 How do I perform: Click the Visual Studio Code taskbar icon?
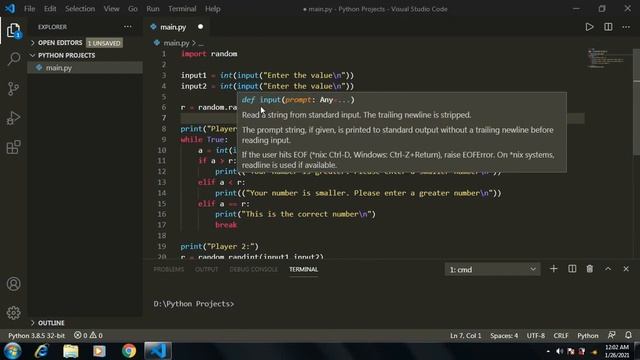[158, 351]
